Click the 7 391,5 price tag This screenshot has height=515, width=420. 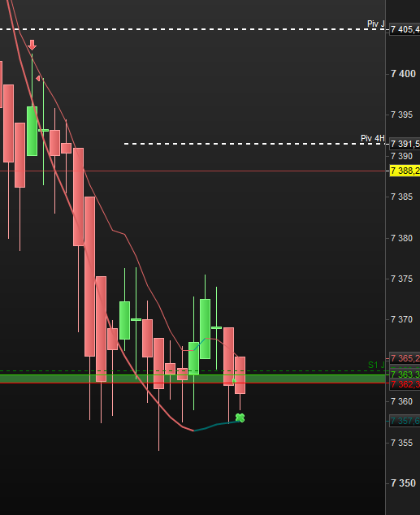[405, 144]
